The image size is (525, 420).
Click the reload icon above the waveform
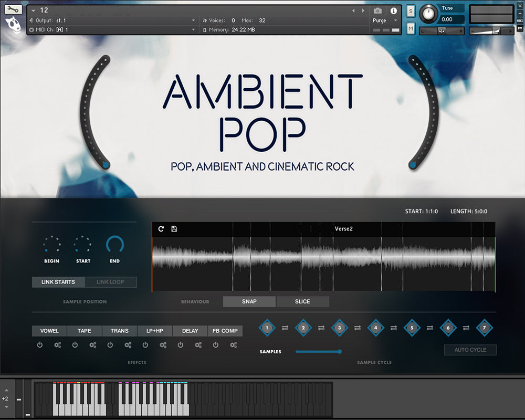pos(161,229)
